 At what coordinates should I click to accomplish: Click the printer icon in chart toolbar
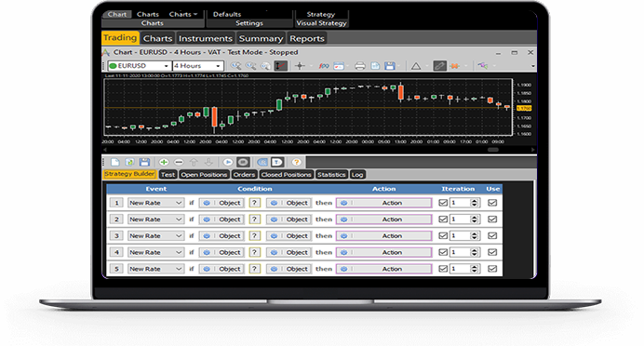pos(360,66)
